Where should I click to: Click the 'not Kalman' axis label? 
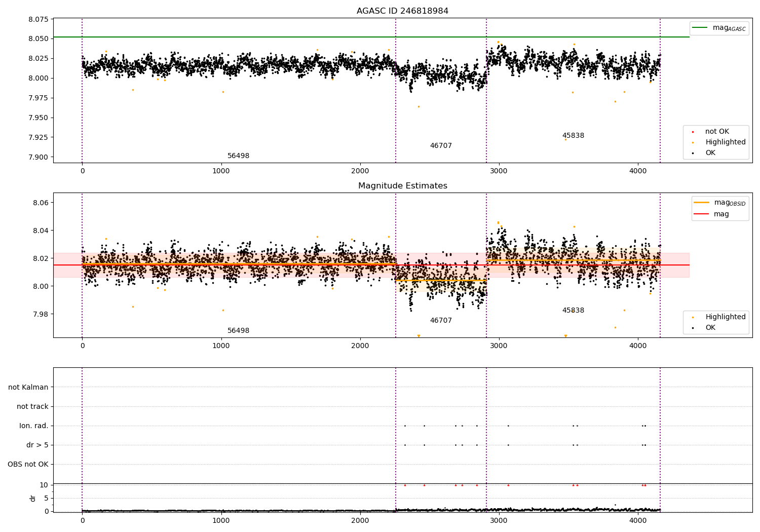(x=28, y=387)
